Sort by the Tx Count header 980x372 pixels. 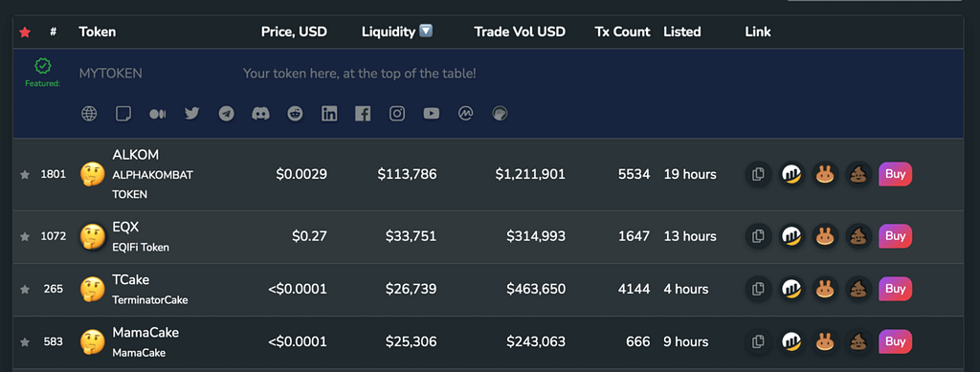[x=622, y=32]
